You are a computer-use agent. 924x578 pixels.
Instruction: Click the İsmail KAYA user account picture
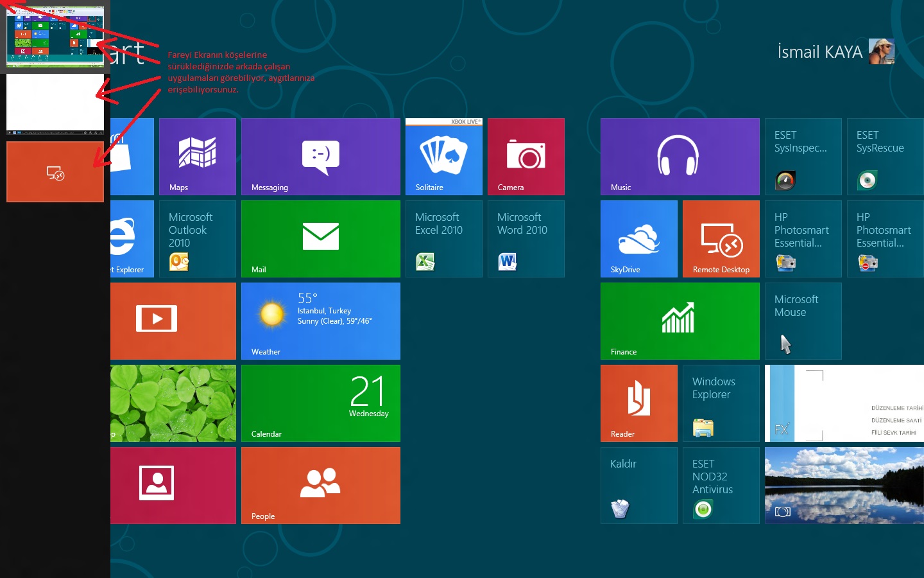[882, 51]
